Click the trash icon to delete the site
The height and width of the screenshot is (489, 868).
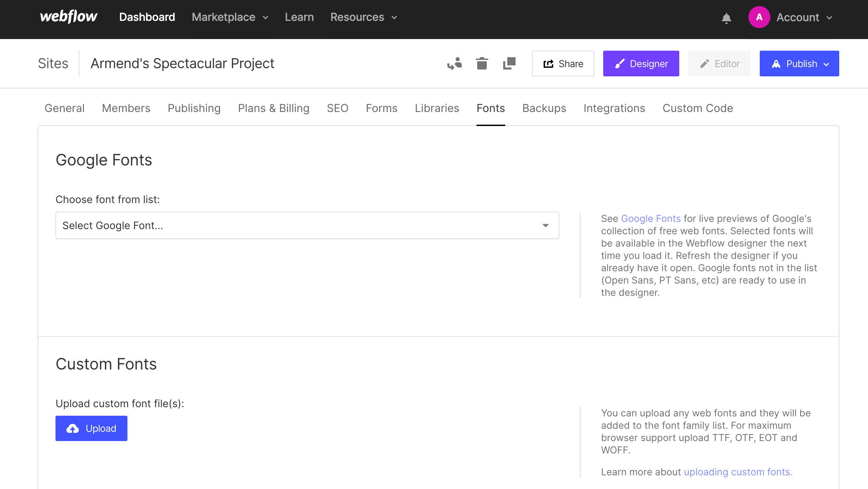(482, 63)
